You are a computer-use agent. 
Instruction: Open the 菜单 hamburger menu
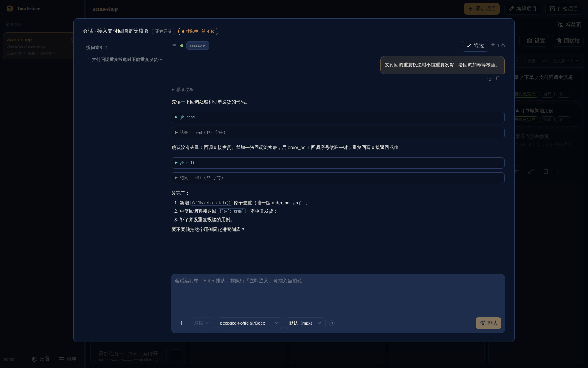(x=68, y=359)
